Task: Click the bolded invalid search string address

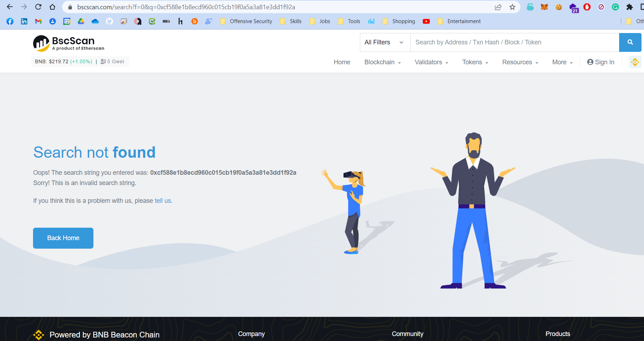Action: coord(223,173)
